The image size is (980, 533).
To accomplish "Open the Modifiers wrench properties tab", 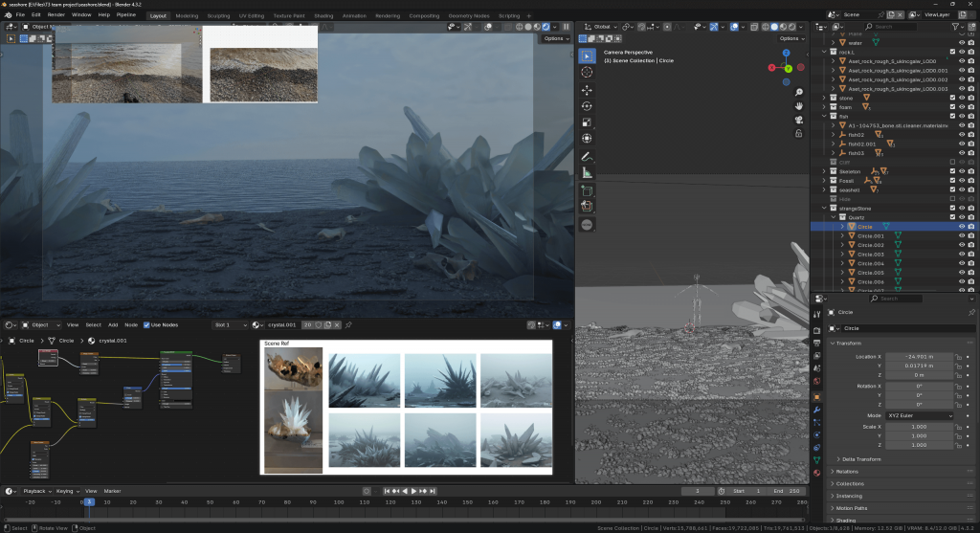I will (816, 410).
